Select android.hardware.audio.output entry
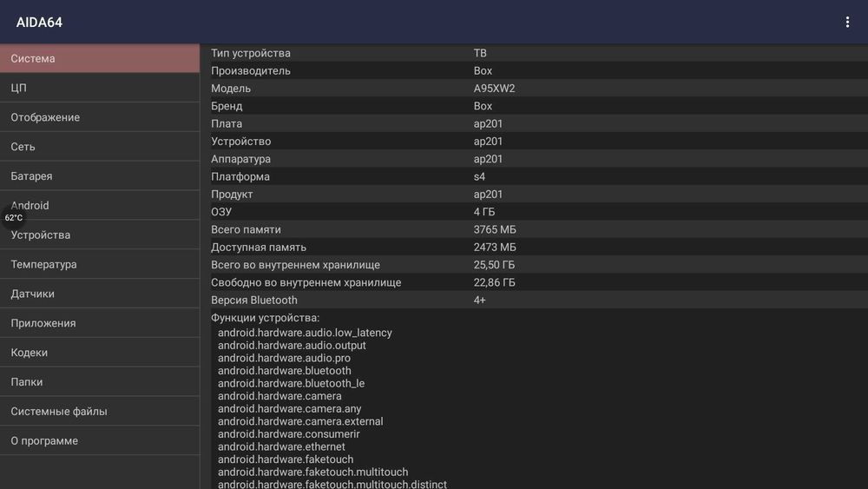This screenshot has width=868, height=489. 292,345
